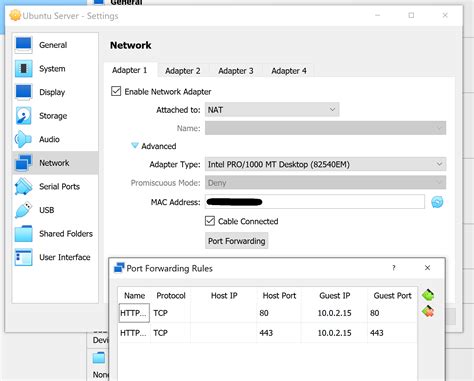Viewport: 474px width, 381px height.
Task: Click the Guest IP column header
Action: (x=334, y=295)
